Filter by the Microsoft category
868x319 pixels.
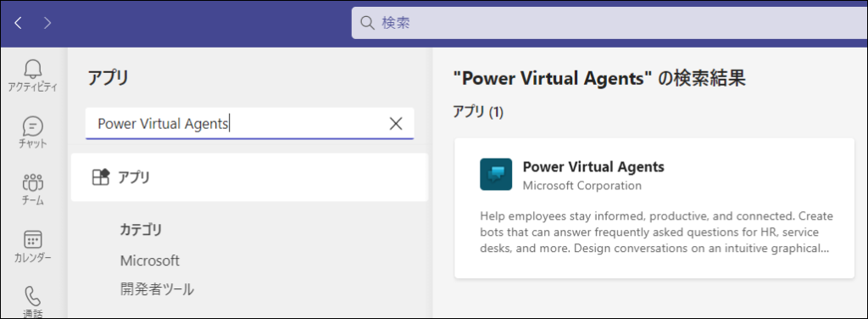149,260
